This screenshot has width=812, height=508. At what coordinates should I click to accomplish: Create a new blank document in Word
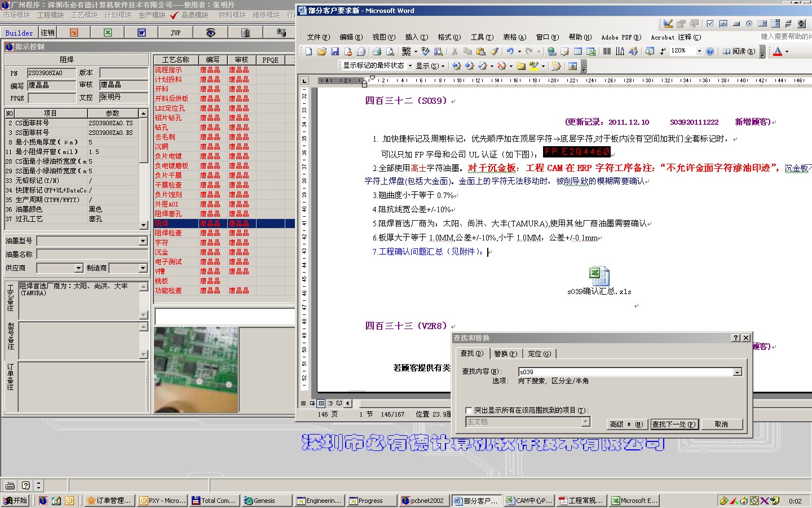tap(308, 51)
